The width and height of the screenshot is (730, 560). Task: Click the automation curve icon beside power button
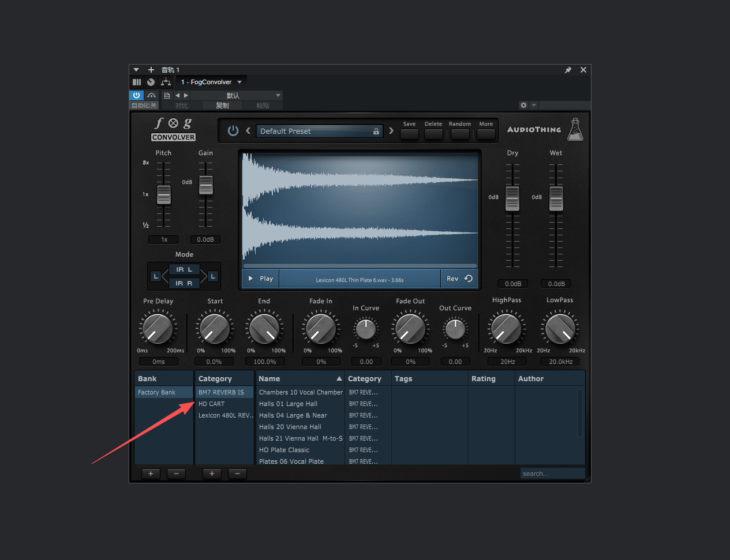[151, 95]
